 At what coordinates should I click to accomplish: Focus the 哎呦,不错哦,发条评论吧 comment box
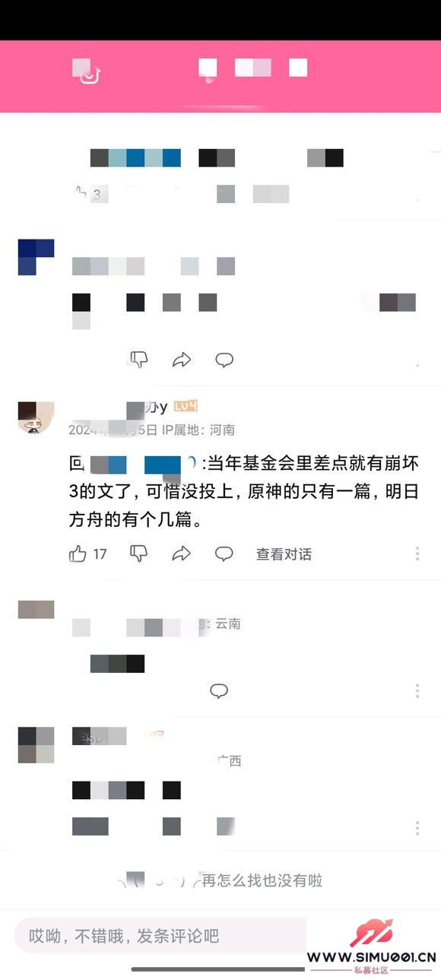[160, 935]
